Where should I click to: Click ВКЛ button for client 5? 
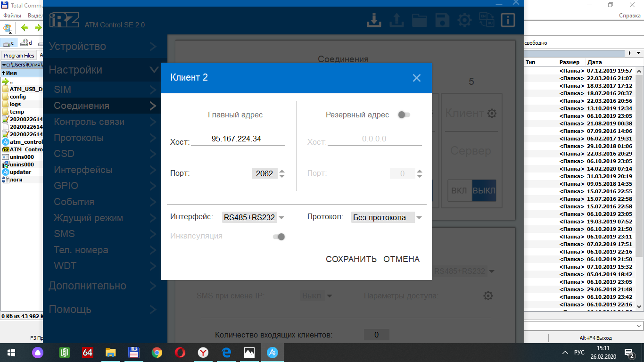click(x=459, y=191)
